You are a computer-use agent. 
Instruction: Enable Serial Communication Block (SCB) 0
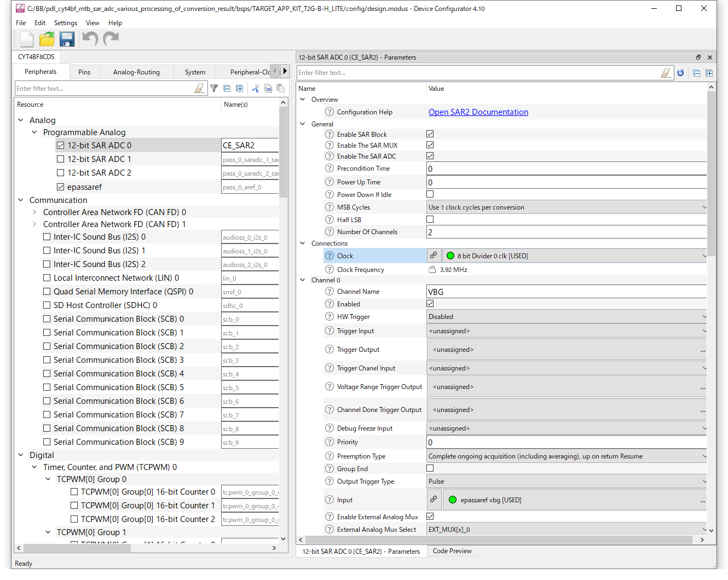47,319
